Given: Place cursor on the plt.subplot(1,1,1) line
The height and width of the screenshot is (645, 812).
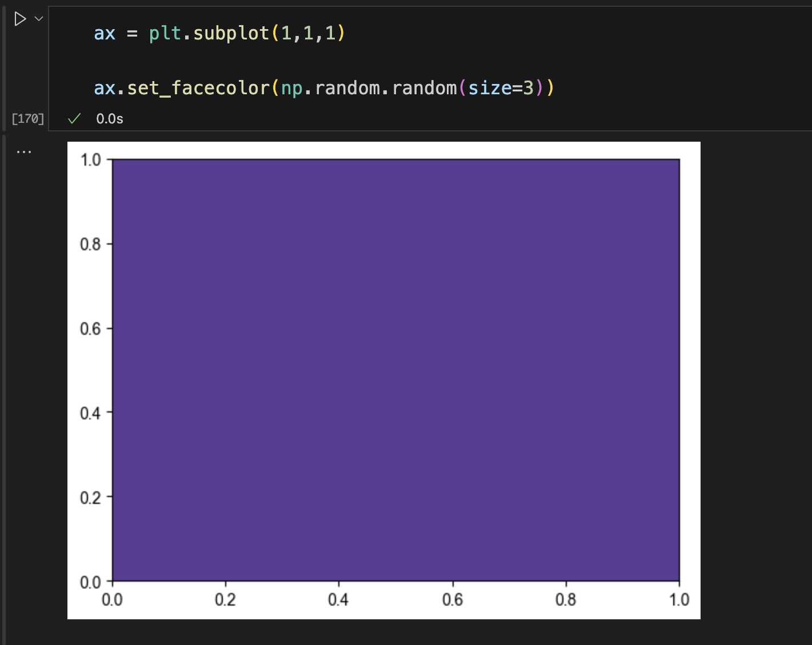Looking at the screenshot, I should click(219, 33).
